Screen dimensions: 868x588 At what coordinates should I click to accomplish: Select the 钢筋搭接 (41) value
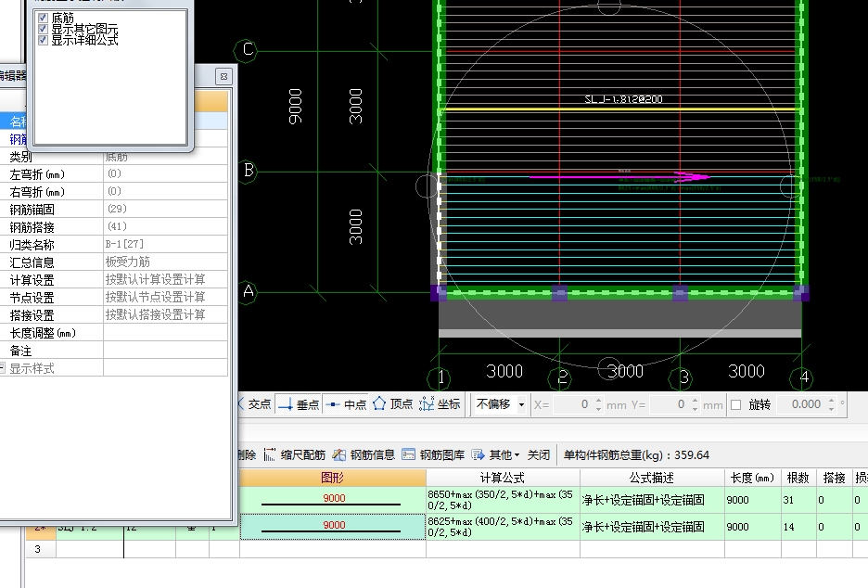point(165,226)
